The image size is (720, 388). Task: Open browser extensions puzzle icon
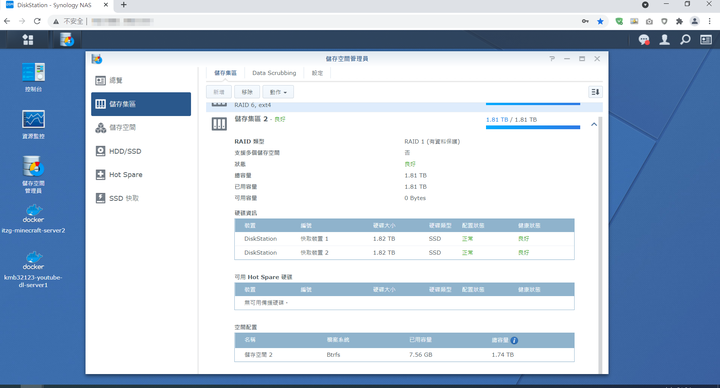pyautogui.click(x=680, y=21)
